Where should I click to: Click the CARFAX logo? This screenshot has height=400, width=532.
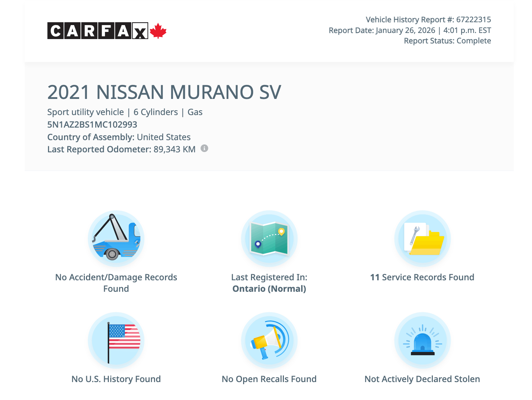(97, 31)
